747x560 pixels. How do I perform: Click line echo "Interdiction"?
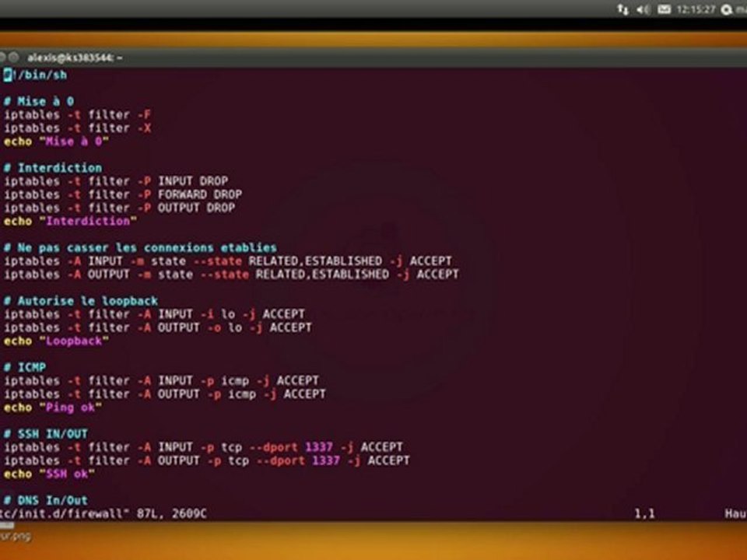(x=71, y=221)
